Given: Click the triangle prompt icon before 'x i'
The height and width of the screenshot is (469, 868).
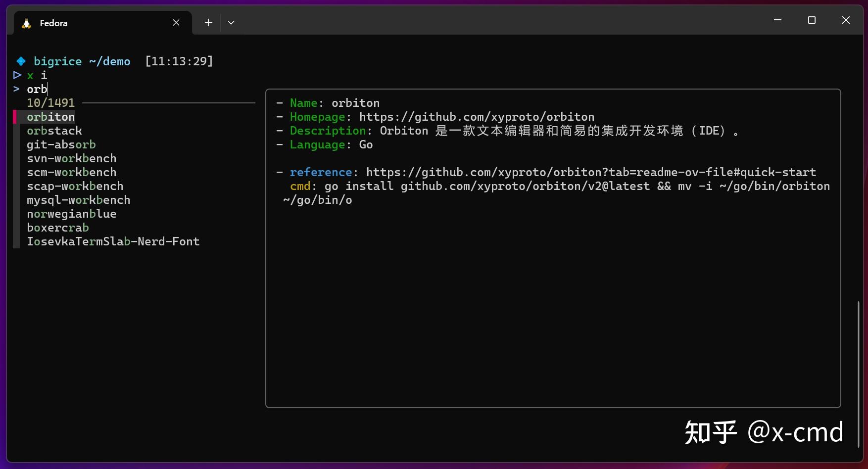Looking at the screenshot, I should tap(17, 75).
